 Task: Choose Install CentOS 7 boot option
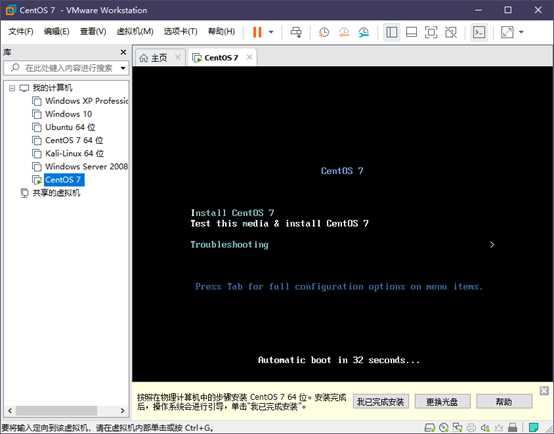(232, 213)
